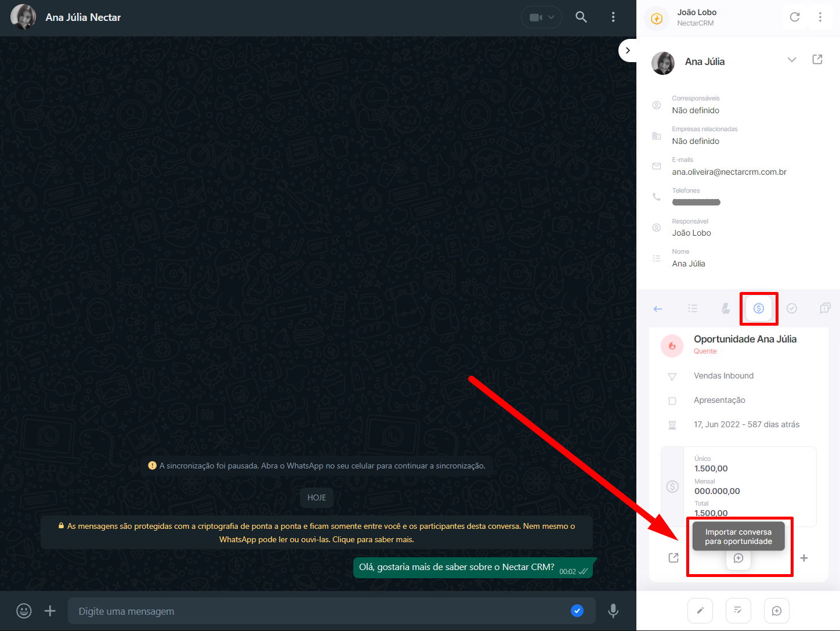840x631 pixels.
Task: Click the HOJE date badge
Action: (317, 497)
